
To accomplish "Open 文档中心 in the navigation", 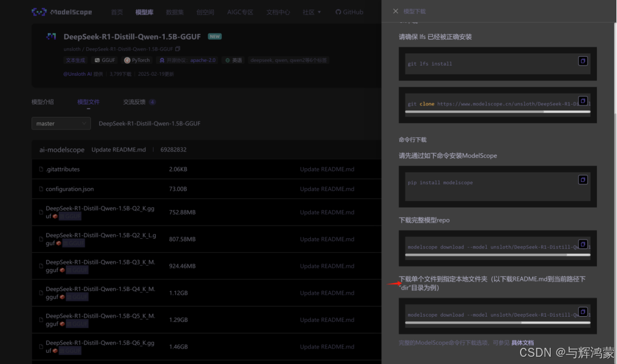I will tap(278, 12).
